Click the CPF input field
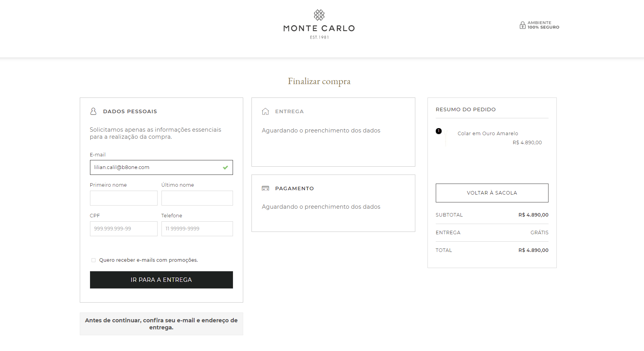 (x=123, y=229)
